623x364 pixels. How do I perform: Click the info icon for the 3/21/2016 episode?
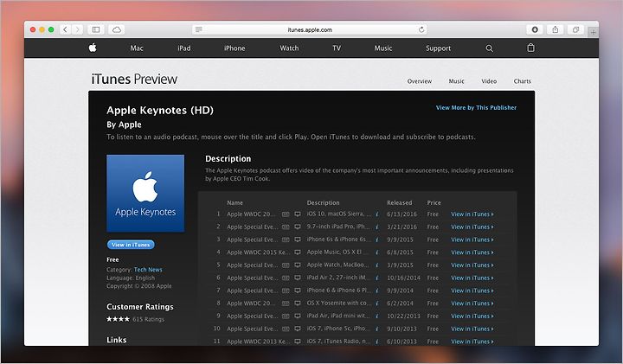[376, 227]
